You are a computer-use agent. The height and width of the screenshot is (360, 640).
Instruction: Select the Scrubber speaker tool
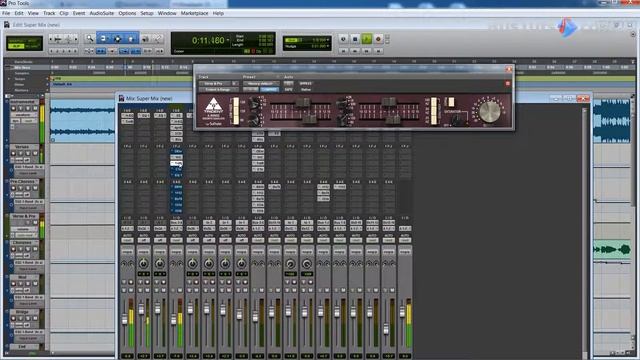(x=145, y=39)
